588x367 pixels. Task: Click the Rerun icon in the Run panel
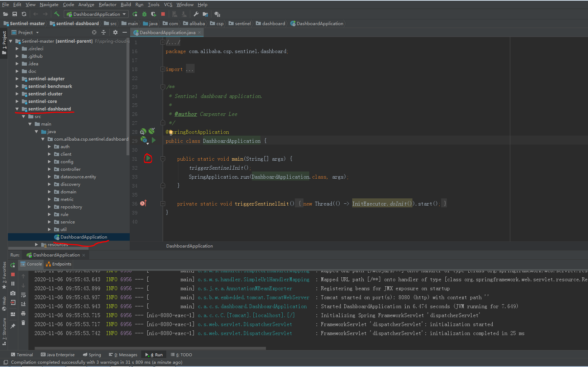pyautogui.click(x=13, y=265)
